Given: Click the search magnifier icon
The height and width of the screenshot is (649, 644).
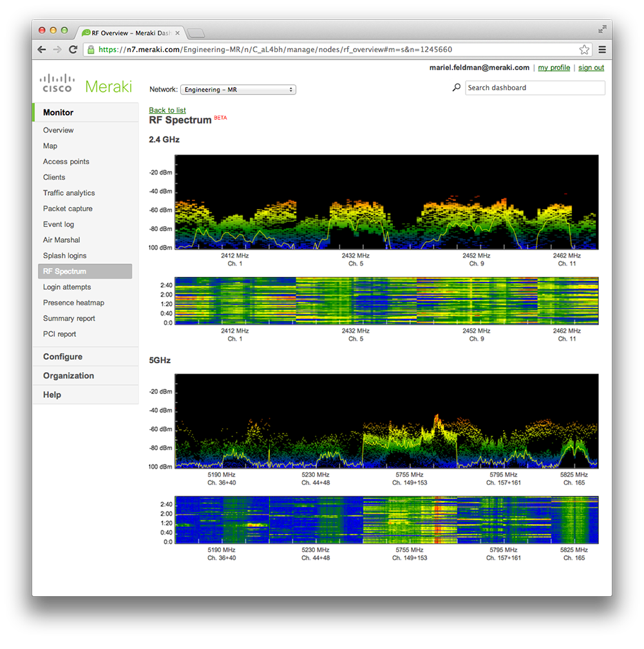Looking at the screenshot, I should pos(456,88).
